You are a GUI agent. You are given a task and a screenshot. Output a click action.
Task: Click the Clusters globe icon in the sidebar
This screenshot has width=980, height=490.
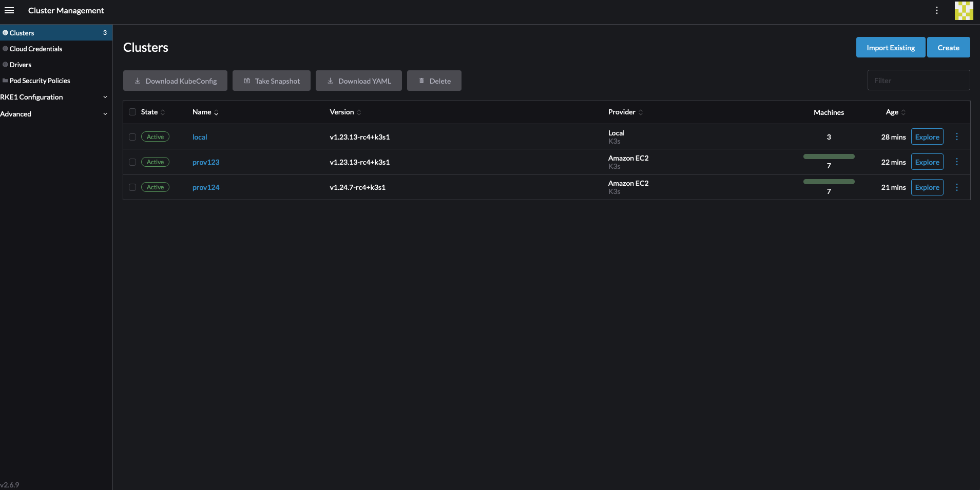[5, 32]
